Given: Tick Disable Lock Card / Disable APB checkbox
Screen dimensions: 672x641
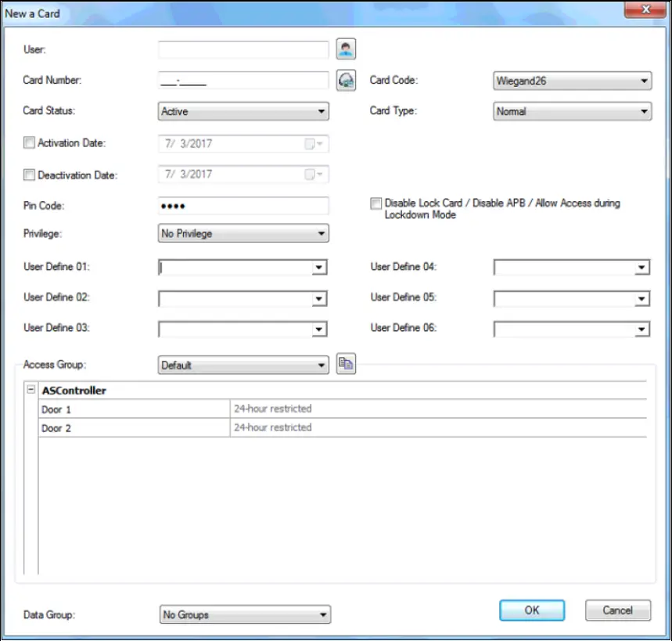Looking at the screenshot, I should 376,203.
